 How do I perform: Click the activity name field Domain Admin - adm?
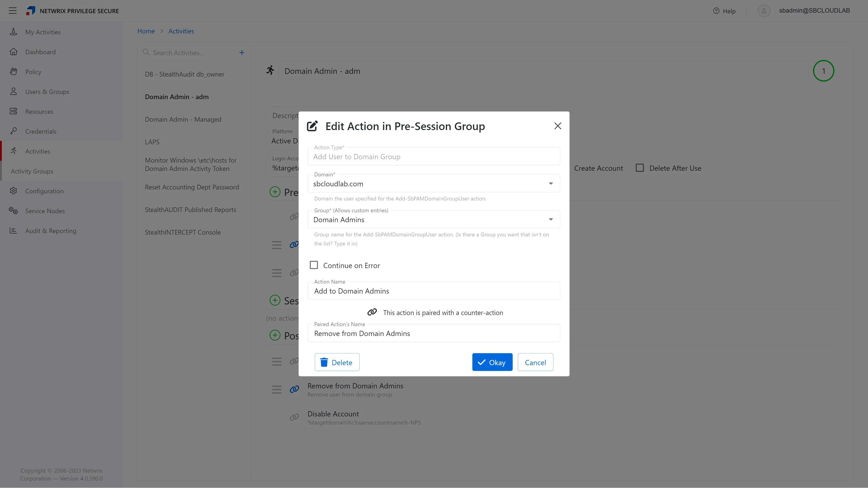click(543, 71)
